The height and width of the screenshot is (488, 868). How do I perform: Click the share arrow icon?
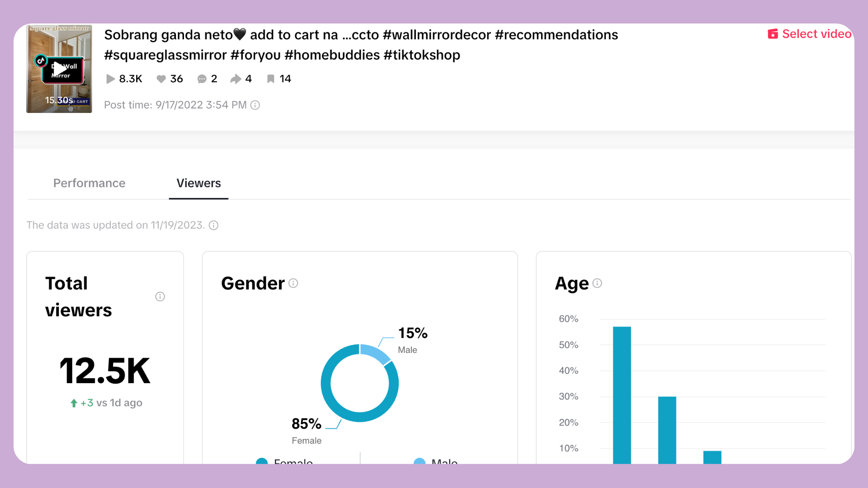[x=236, y=79]
